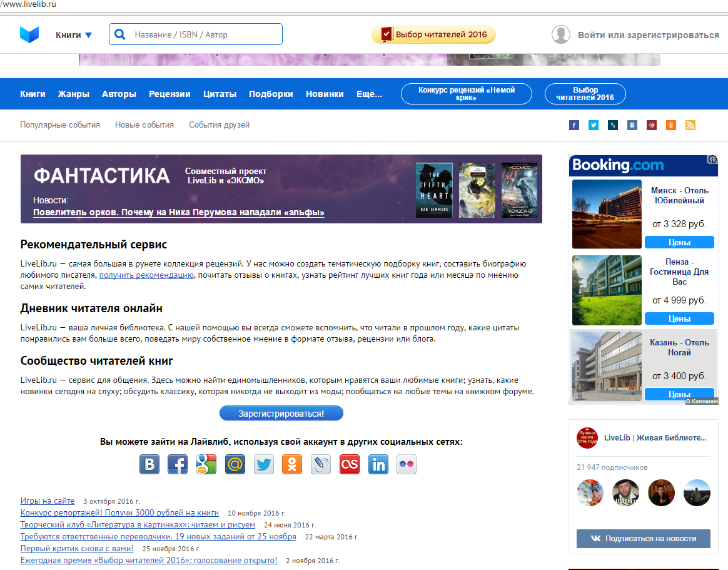Open the Авторы section
Screen dimensions: 728x570
tap(119, 94)
